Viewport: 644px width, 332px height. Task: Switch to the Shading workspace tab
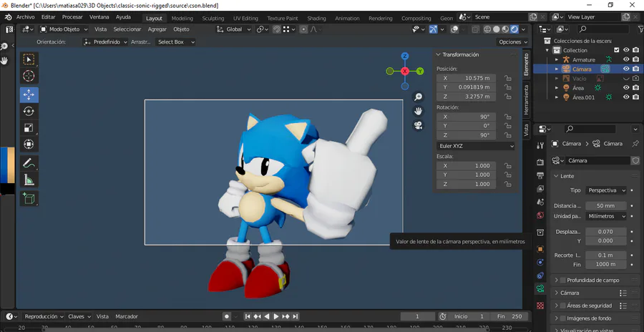317,19
